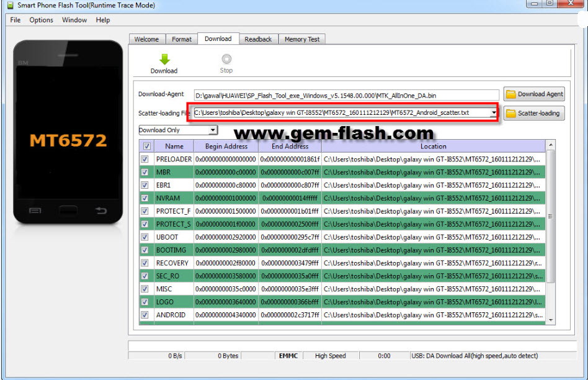Uncheck the MBR partition checkbox
The width and height of the screenshot is (588, 380).
pos(145,173)
